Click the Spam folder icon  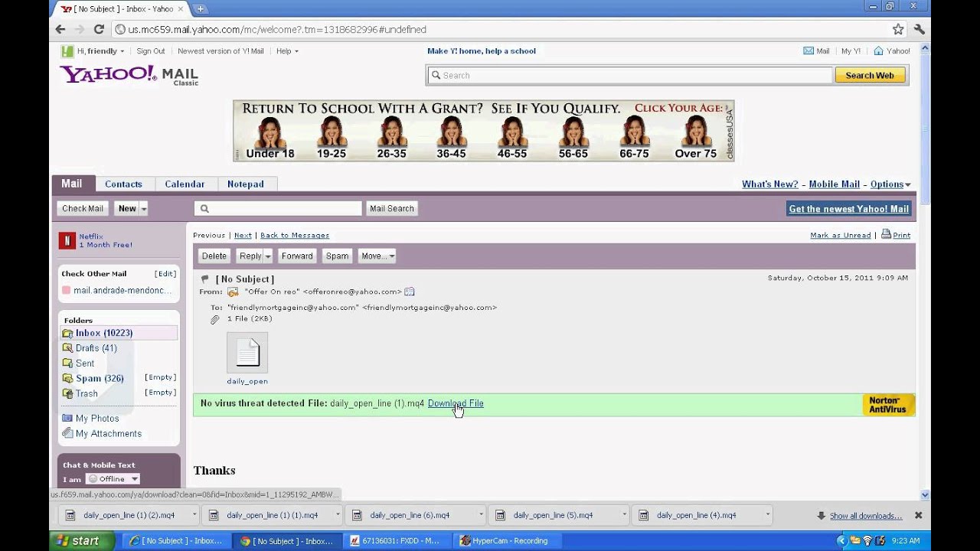(x=67, y=378)
